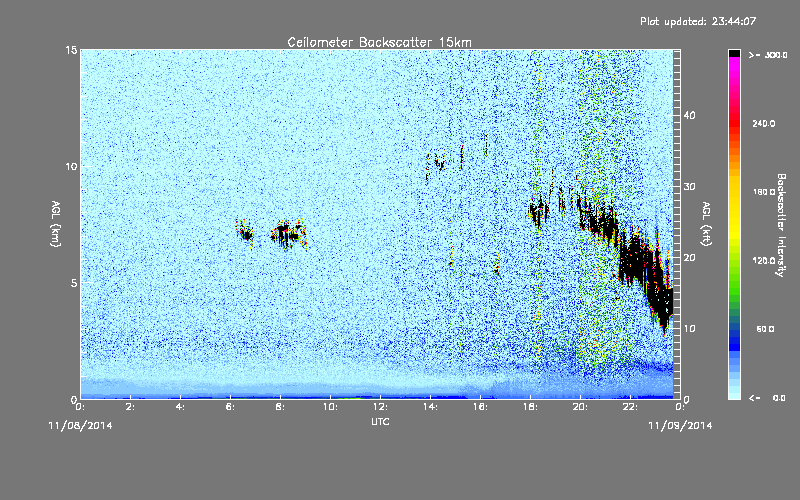Pick the magenta segment of the colorbar
The image size is (800, 500).
click(734, 64)
